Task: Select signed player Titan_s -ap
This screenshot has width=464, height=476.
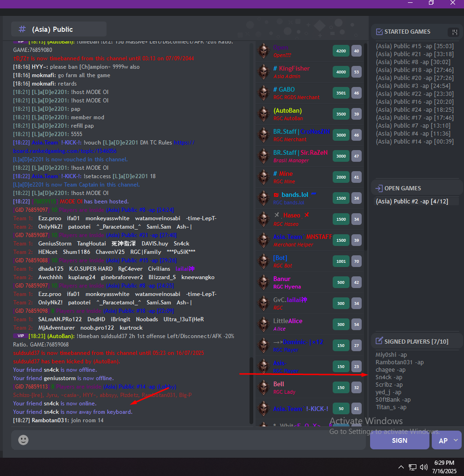Action: click(x=391, y=407)
